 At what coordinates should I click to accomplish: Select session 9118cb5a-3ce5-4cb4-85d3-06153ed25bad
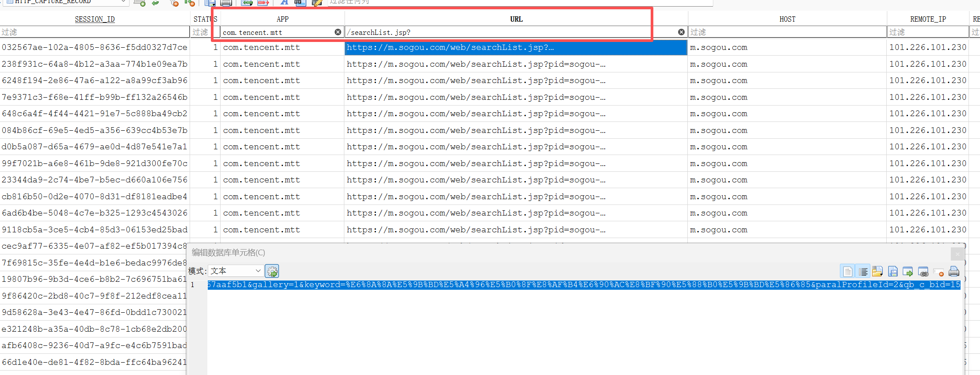(95, 230)
